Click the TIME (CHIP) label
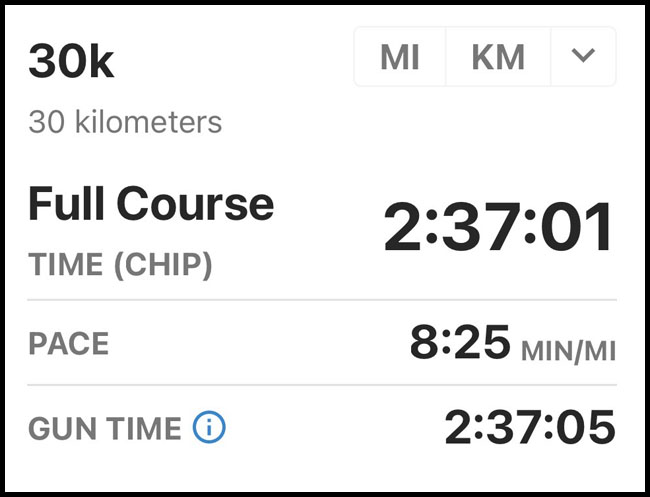The height and width of the screenshot is (497, 650). pos(120,265)
